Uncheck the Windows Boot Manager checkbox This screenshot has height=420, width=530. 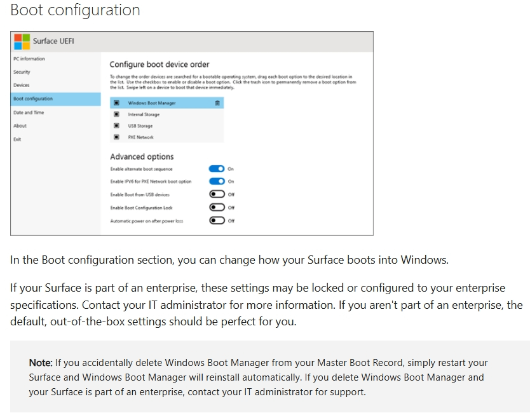[x=116, y=103]
